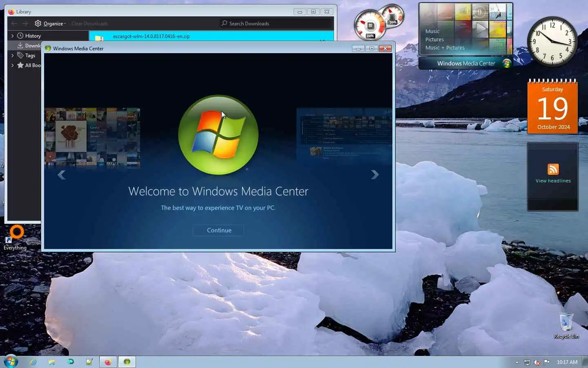Image resolution: width=588 pixels, height=368 pixels.
Task: Open the Organize dropdown in Library window
Action: pos(55,24)
